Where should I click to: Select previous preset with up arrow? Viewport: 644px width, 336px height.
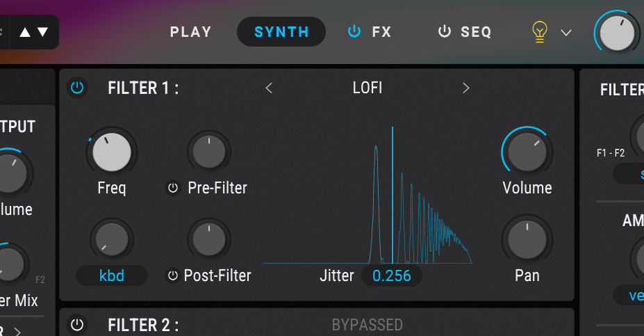coord(25,32)
